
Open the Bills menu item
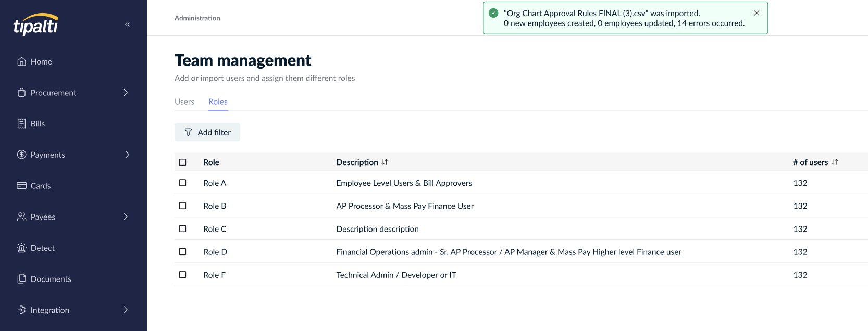click(x=38, y=123)
